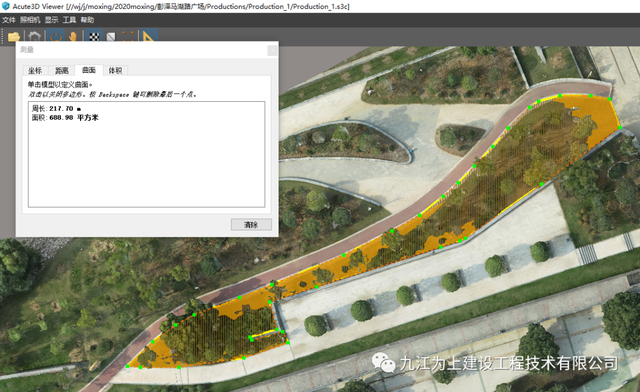
Task: Open the 文件 menu
Action: pyautogui.click(x=9, y=20)
